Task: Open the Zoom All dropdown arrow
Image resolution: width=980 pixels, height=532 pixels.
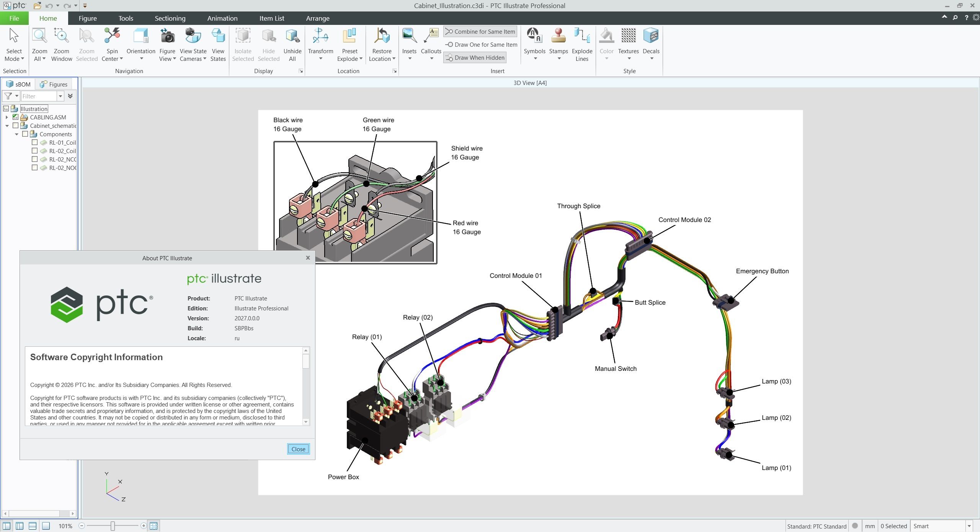Action: [x=44, y=59]
